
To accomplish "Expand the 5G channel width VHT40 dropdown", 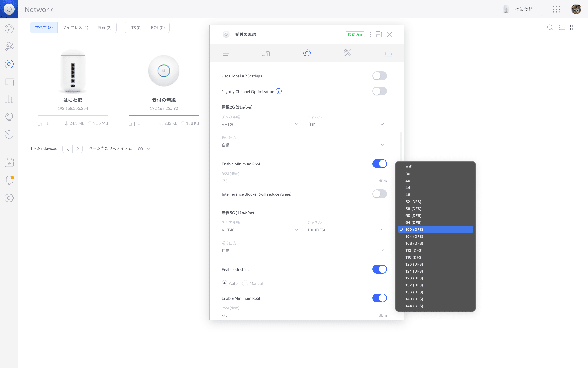I will tap(261, 230).
